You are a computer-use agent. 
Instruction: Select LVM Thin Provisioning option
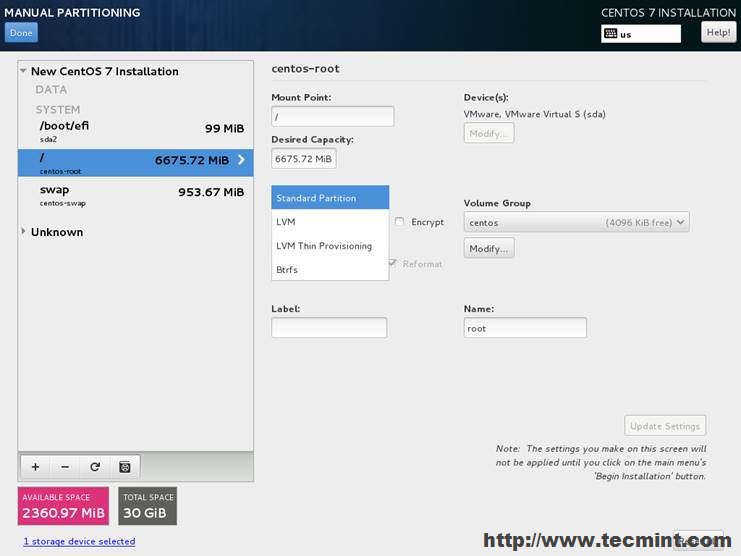[x=330, y=246]
